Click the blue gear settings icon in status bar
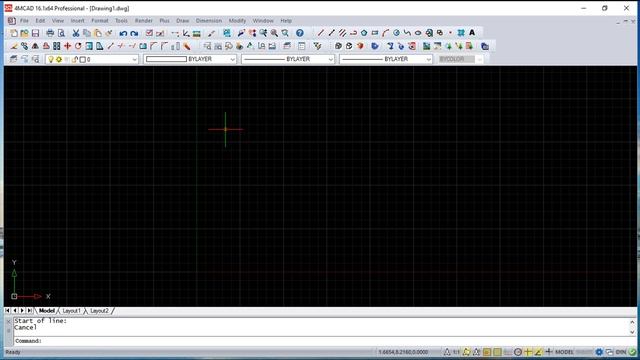 [x=599, y=352]
